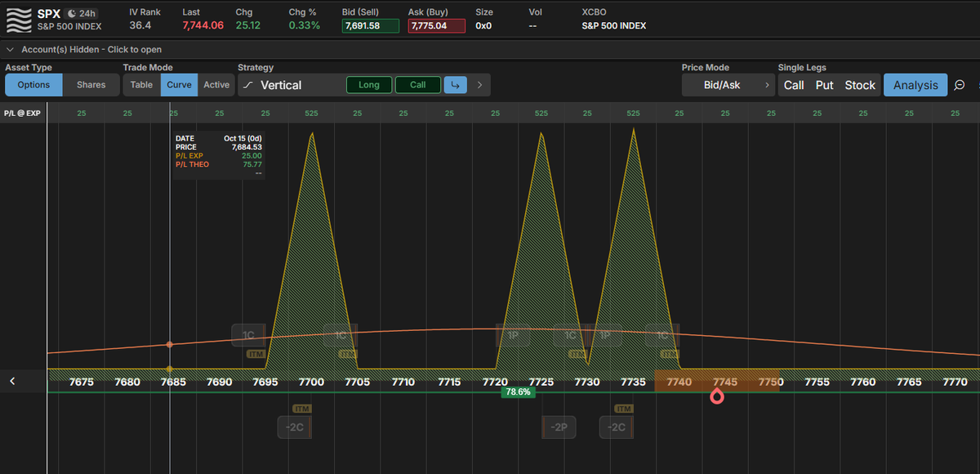Click the Ask (Buy) price 7,775.04
Screen dimensions: 980x474
point(437,26)
